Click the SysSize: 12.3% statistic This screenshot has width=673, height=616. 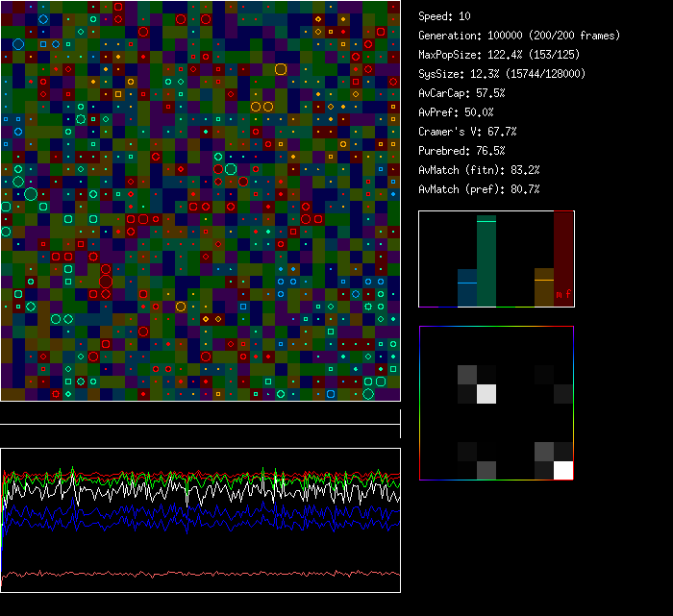(502, 74)
